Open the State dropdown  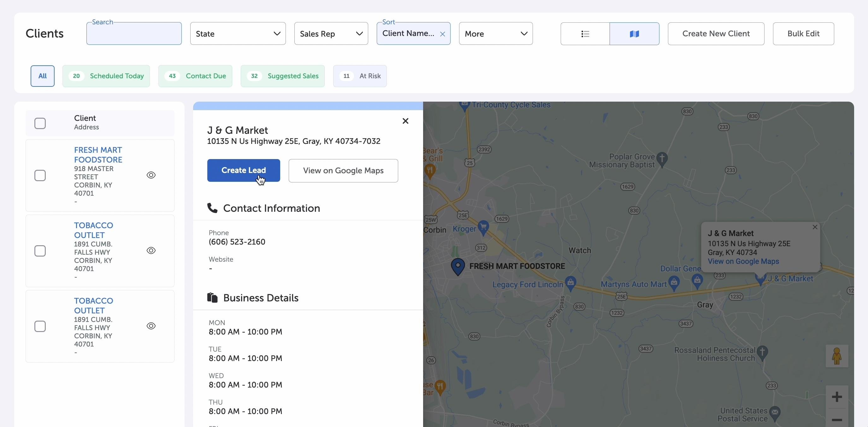[x=238, y=34]
